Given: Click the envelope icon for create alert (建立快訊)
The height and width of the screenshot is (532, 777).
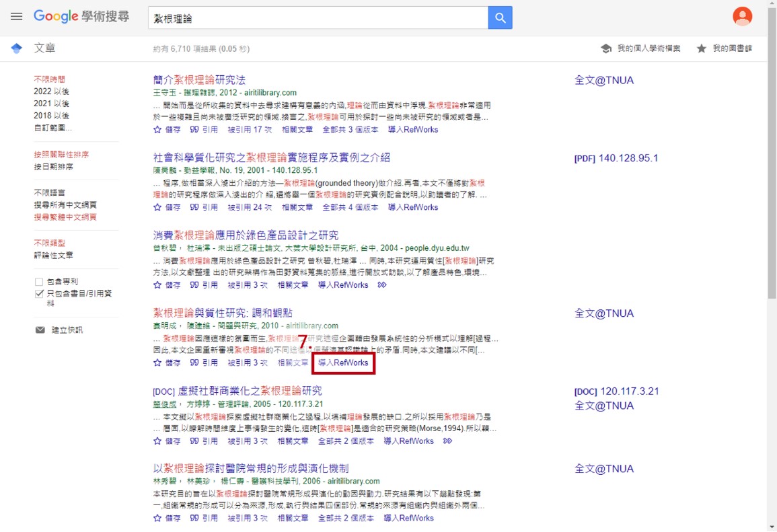Looking at the screenshot, I should tap(40, 330).
